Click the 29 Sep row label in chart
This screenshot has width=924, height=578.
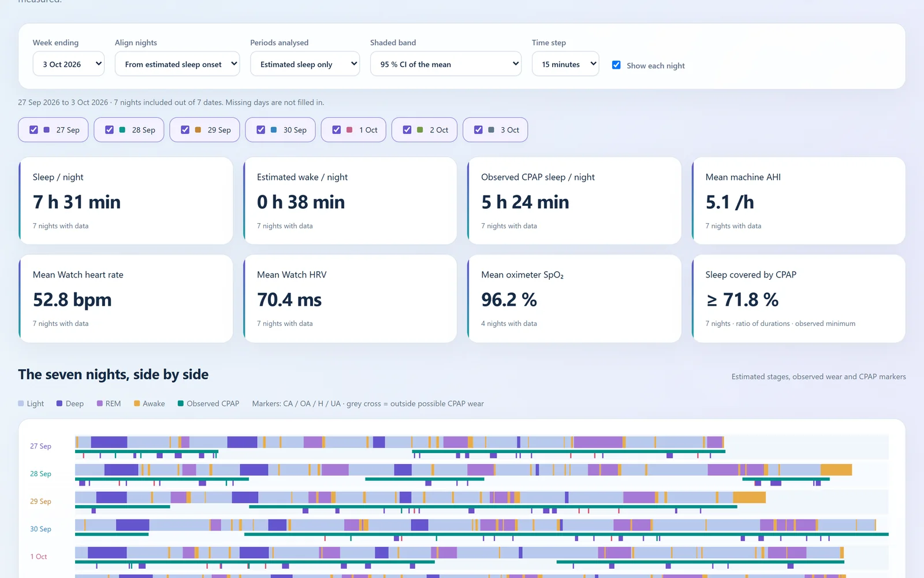pyautogui.click(x=40, y=502)
